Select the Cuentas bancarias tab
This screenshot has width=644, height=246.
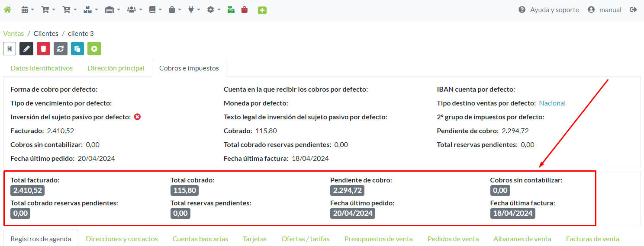200,239
